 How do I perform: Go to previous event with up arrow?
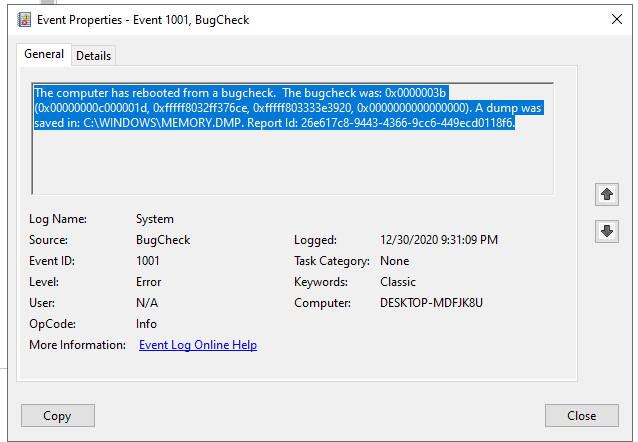607,195
